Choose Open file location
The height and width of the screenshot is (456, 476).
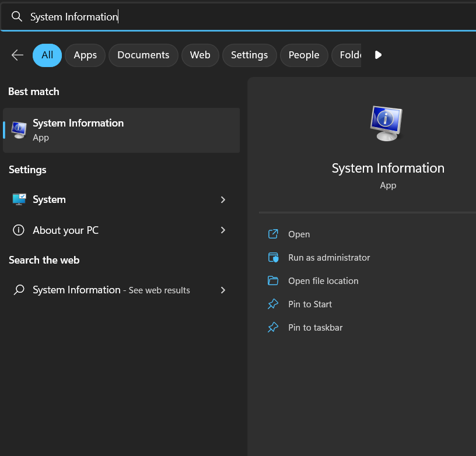pyautogui.click(x=323, y=281)
